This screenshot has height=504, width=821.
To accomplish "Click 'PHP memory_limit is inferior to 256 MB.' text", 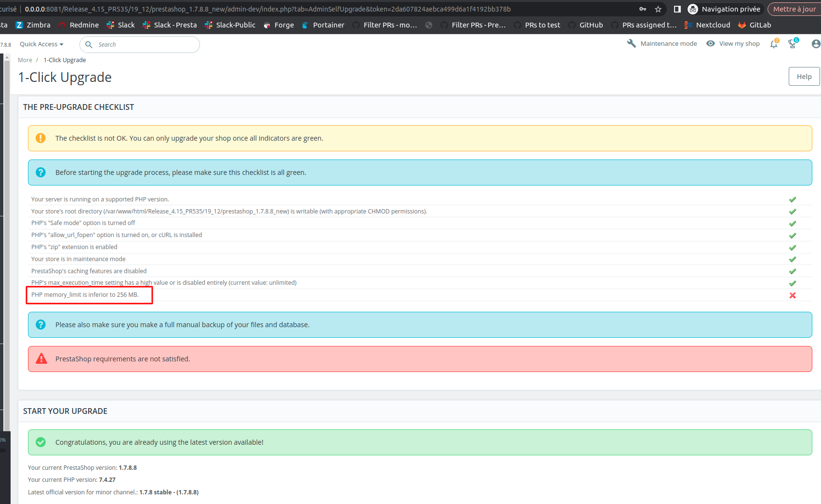I will [x=85, y=295].
